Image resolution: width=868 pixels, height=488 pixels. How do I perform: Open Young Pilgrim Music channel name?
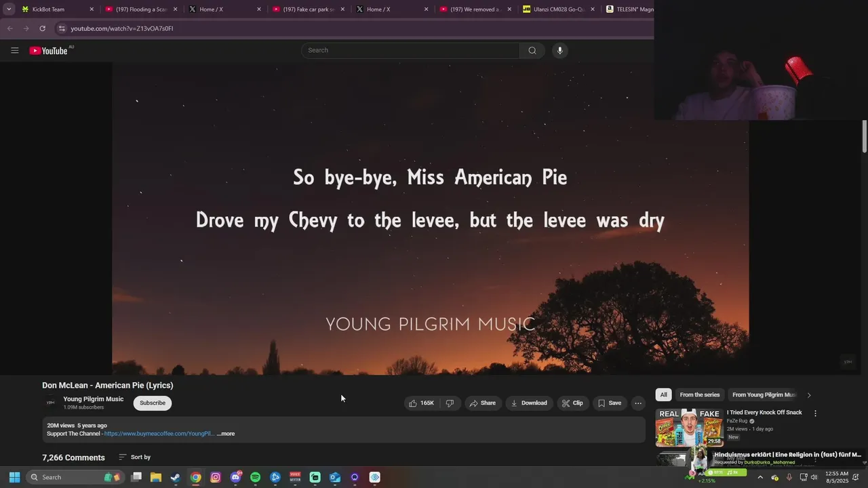point(94,399)
